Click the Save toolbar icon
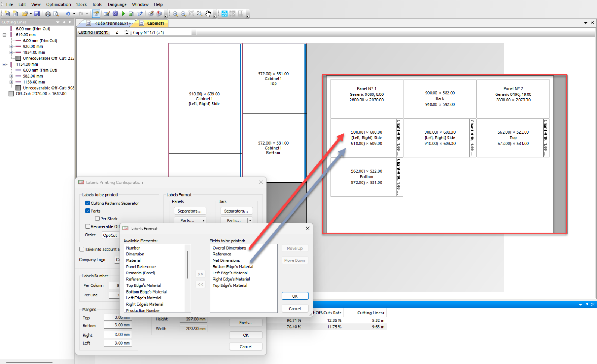 pyautogui.click(x=37, y=14)
